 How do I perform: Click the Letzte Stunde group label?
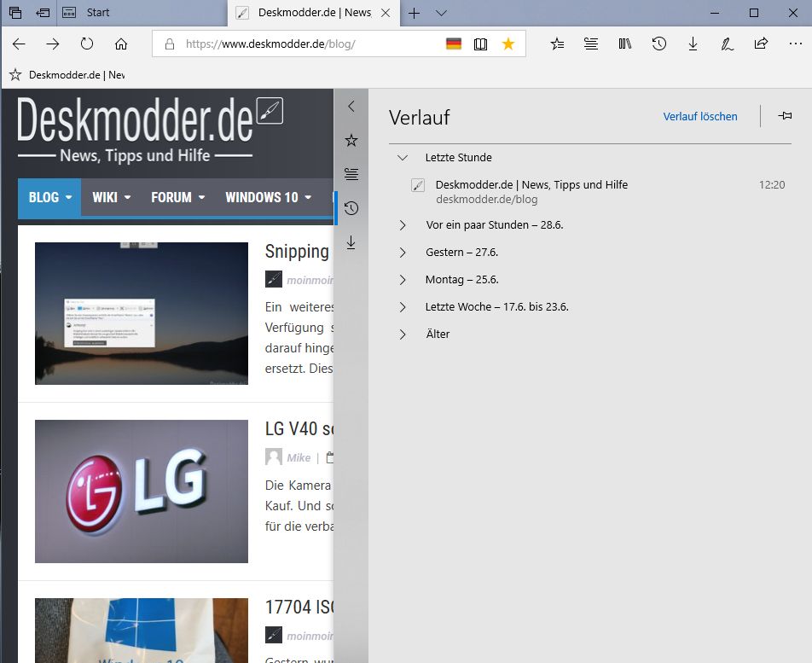[x=458, y=158]
